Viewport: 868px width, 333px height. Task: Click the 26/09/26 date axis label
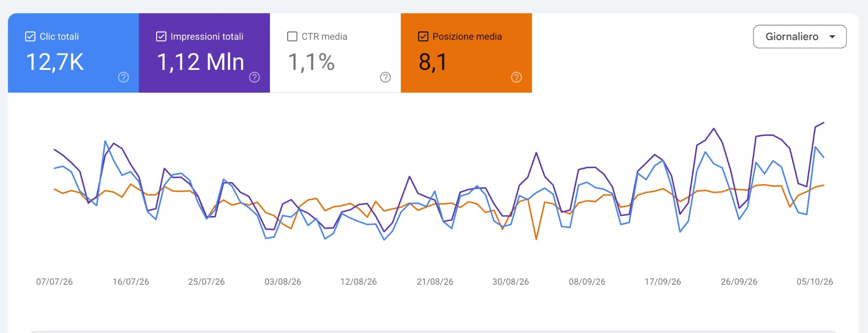click(x=739, y=282)
